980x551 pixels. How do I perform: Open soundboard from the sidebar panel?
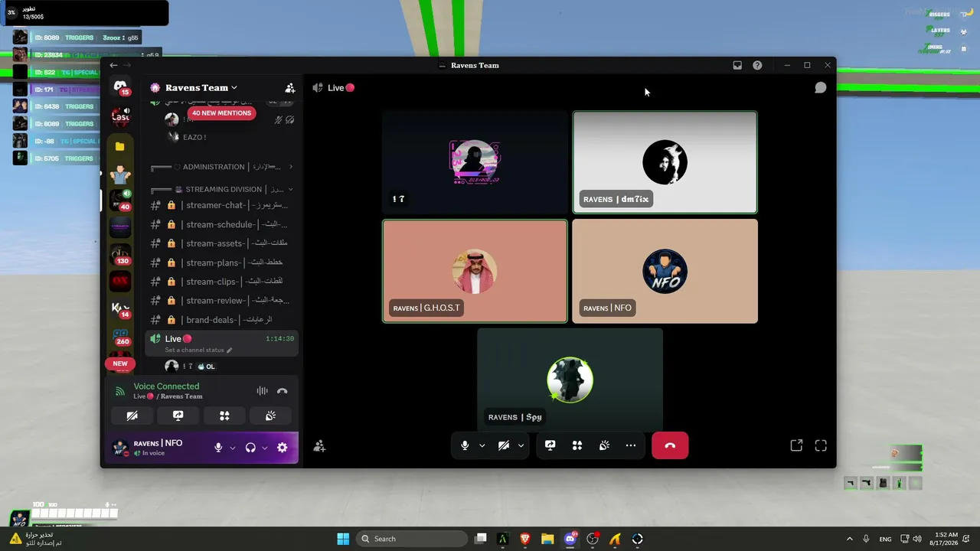270,416
